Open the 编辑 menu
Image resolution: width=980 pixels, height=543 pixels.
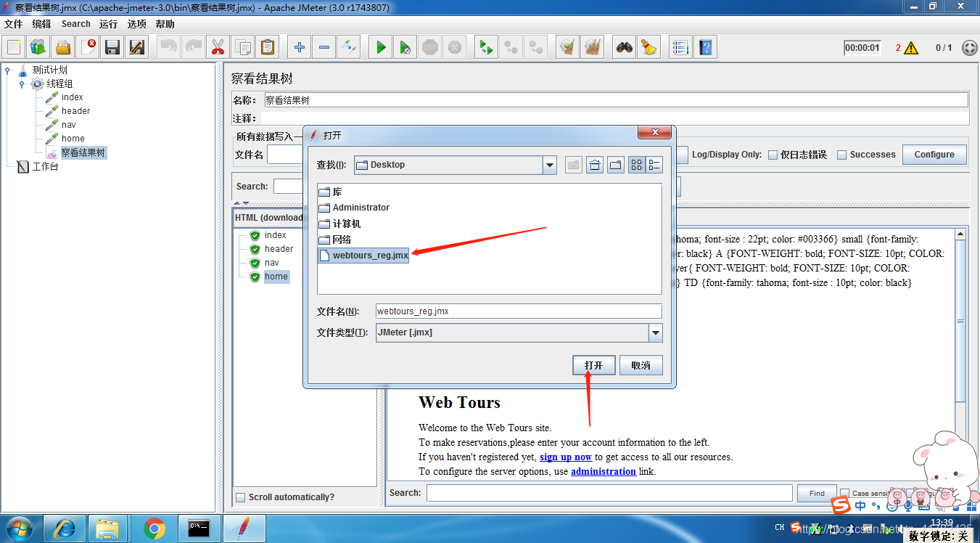click(41, 24)
